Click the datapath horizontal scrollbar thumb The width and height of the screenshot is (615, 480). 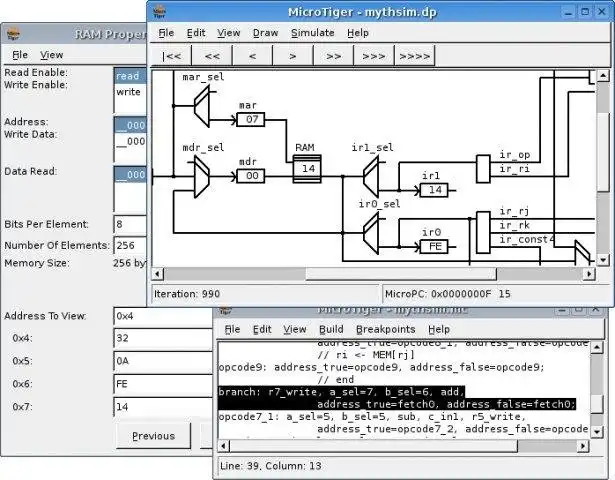pos(401,273)
